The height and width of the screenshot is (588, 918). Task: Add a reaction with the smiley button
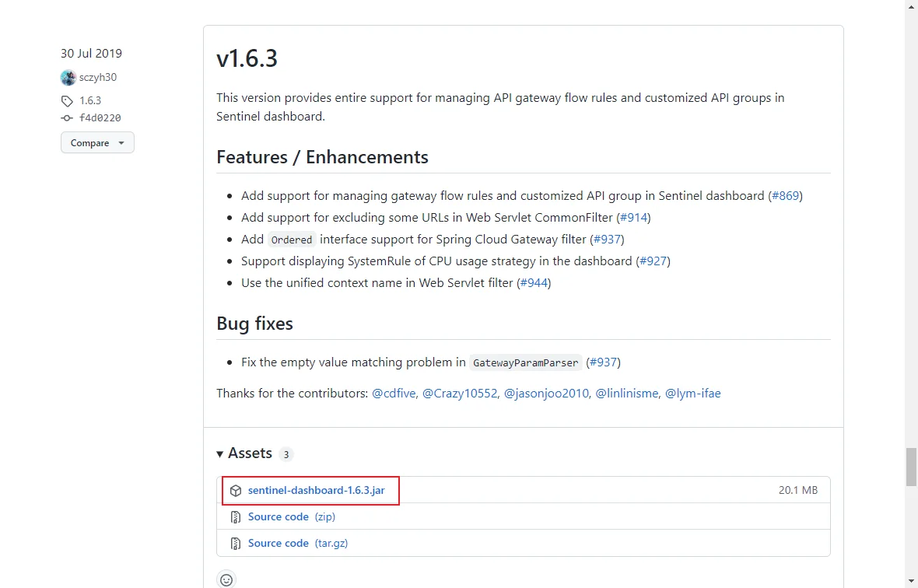(x=226, y=579)
